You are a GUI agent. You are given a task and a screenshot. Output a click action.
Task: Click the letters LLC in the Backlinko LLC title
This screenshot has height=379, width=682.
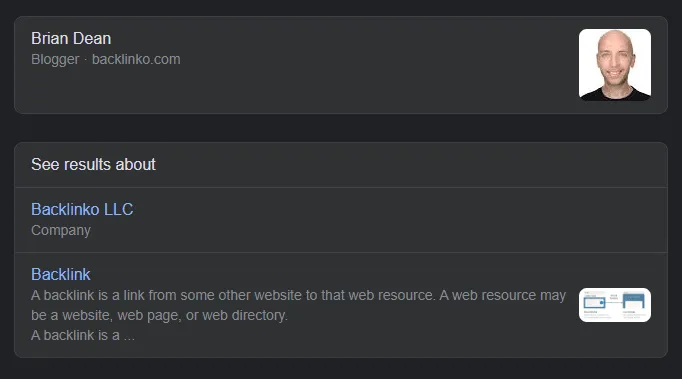pyautogui.click(x=118, y=209)
